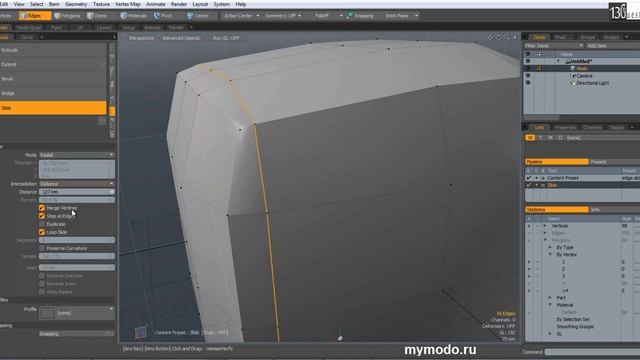This screenshot has width=640, height=360.
Task: Click the Camera item icon in item list
Action: [x=573, y=76]
